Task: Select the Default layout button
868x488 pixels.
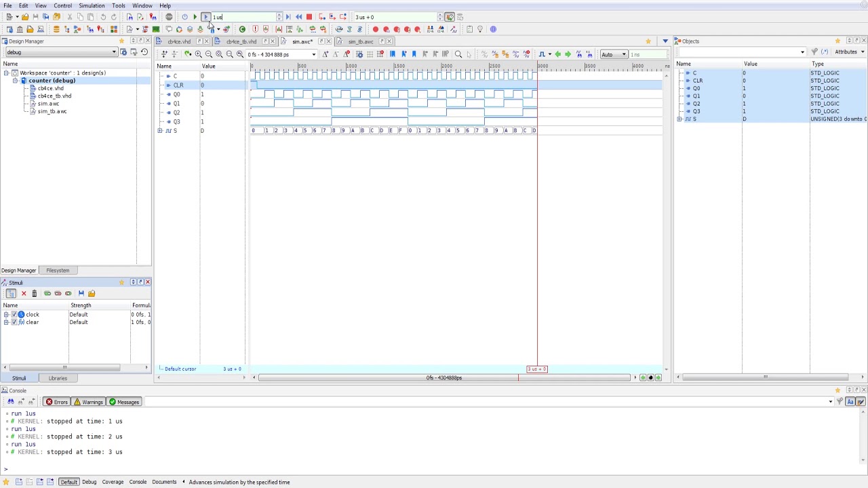Action: pyautogui.click(x=68, y=482)
